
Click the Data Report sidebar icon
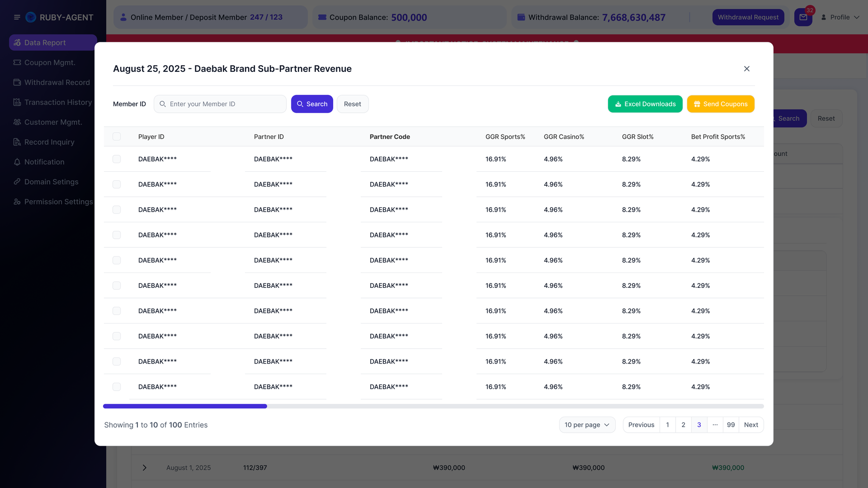click(17, 42)
